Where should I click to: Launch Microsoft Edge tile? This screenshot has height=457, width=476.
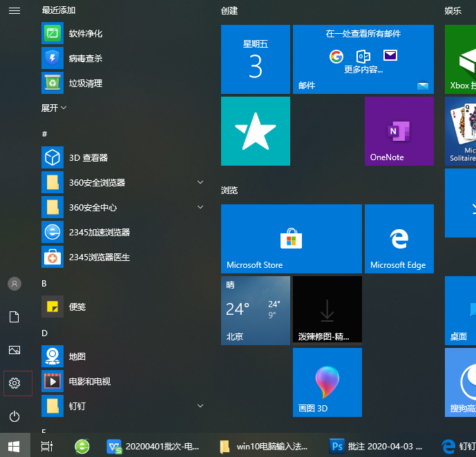(399, 239)
